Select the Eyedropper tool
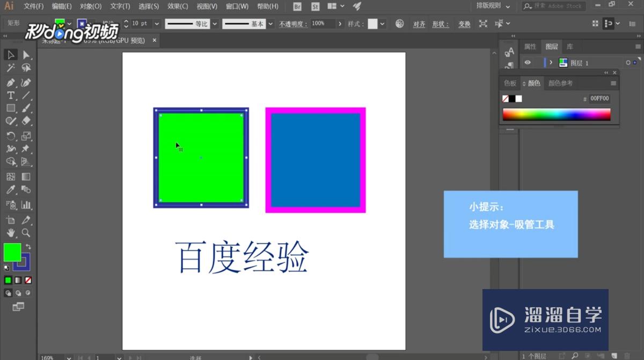This screenshot has height=360, width=644. pos(11,189)
